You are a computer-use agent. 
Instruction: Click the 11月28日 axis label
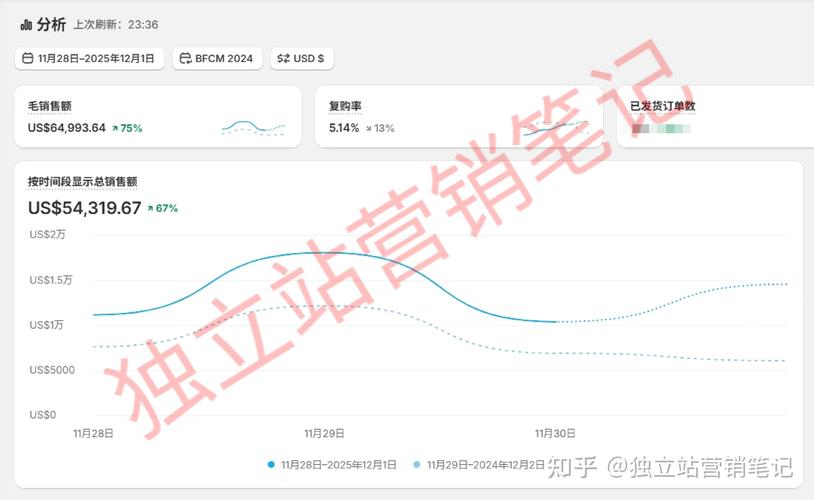pyautogui.click(x=93, y=433)
